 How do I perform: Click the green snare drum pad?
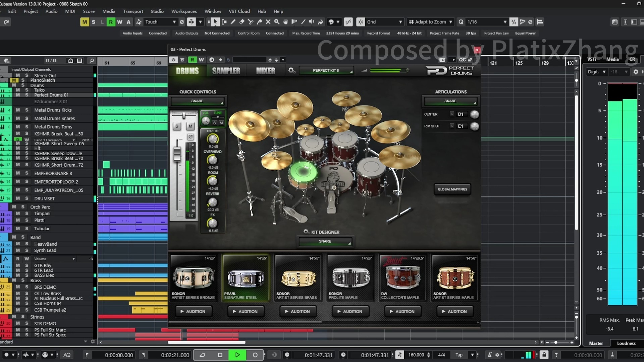303,172
